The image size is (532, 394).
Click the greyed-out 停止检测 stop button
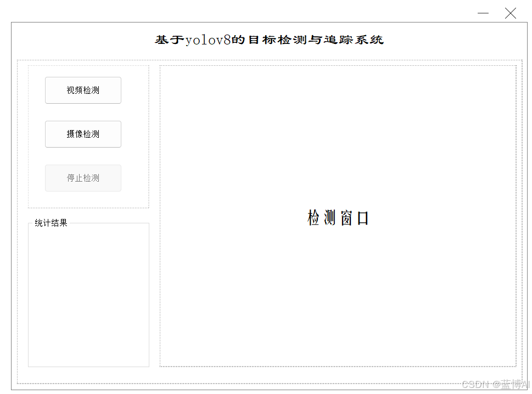coord(83,178)
